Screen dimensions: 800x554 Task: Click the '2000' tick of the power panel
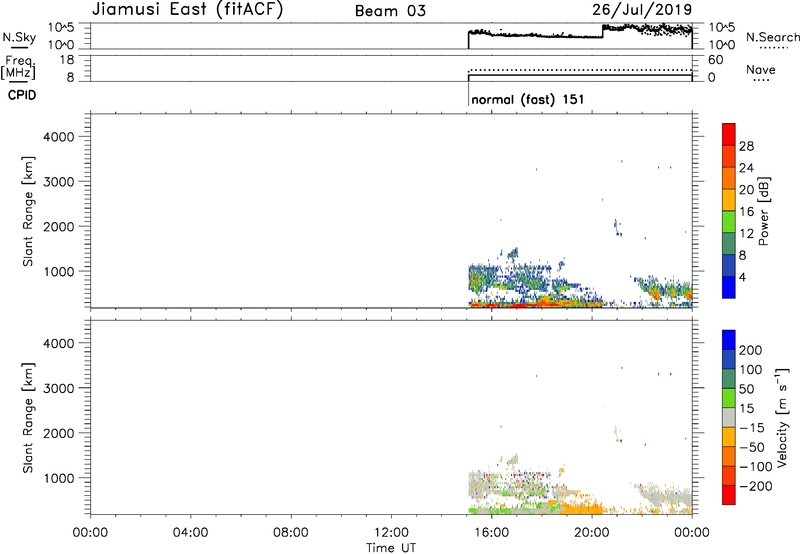[x=58, y=226]
